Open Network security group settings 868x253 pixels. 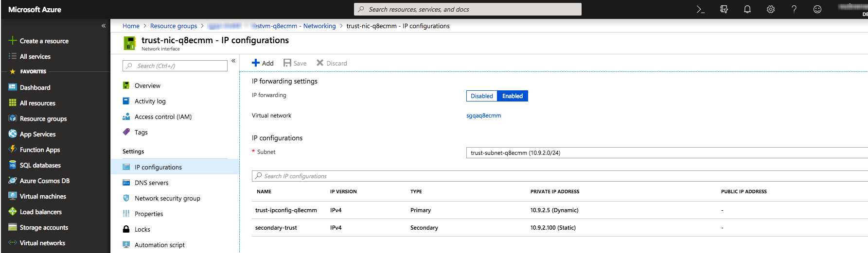tap(167, 199)
